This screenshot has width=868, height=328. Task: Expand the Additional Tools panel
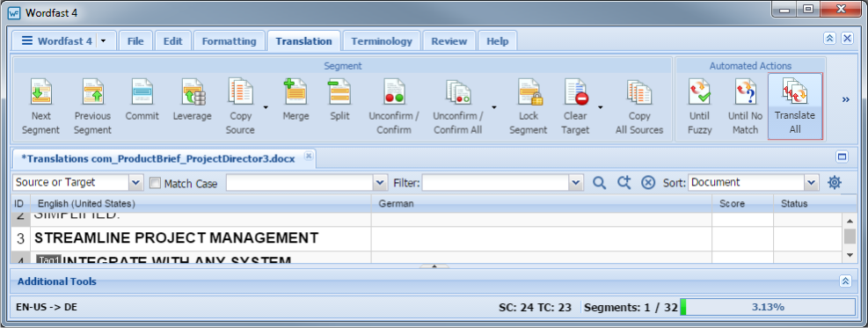845,281
